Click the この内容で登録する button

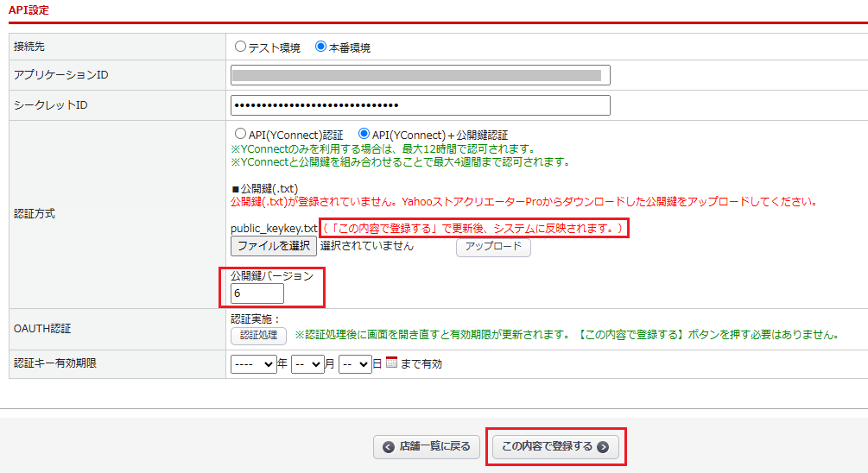(555, 446)
